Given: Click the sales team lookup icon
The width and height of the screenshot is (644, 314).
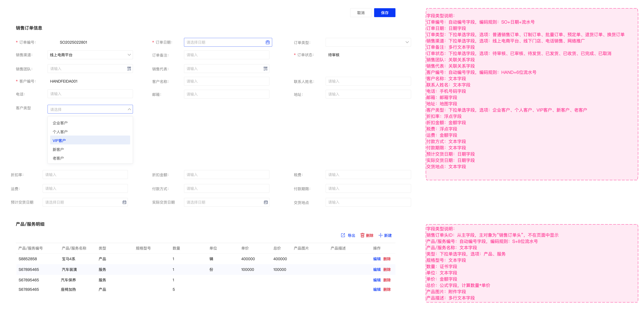Looking at the screenshot, I should click(x=129, y=69).
